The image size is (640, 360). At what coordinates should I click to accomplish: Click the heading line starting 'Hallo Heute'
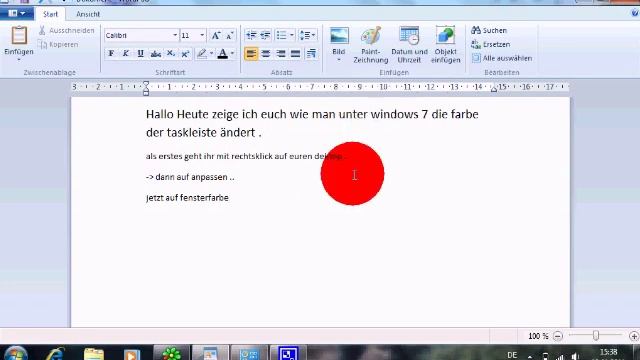click(x=312, y=114)
